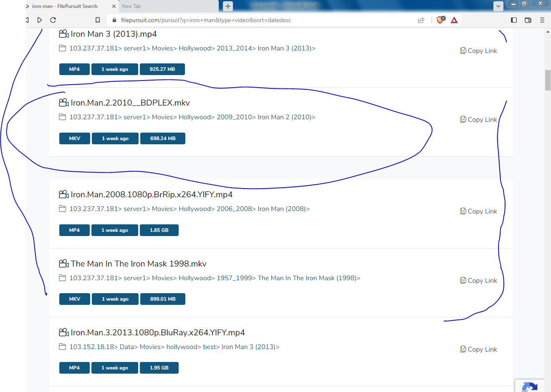
Task: Click the 1.65 GB size badge
Action: [x=159, y=230]
